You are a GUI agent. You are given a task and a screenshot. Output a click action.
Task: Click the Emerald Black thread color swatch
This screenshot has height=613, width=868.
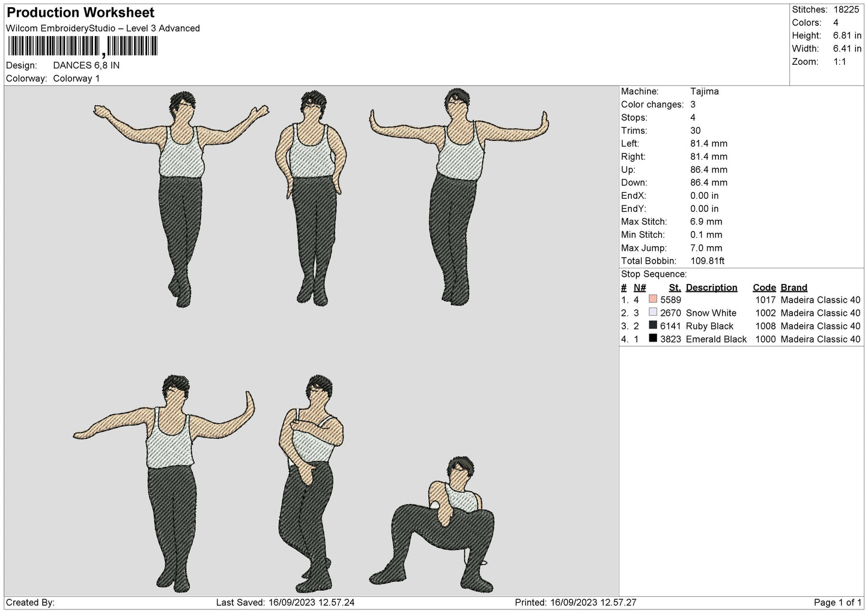[653, 339]
